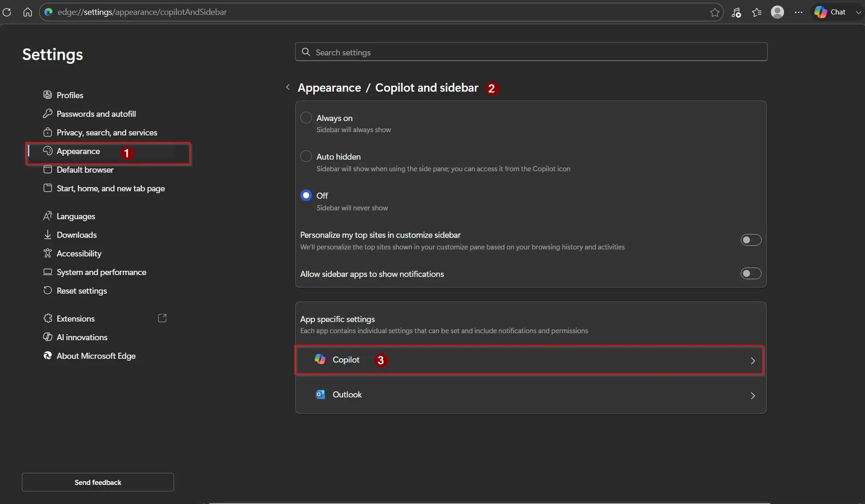865x504 pixels.
Task: Select the Always on radio button
Action: click(x=306, y=118)
